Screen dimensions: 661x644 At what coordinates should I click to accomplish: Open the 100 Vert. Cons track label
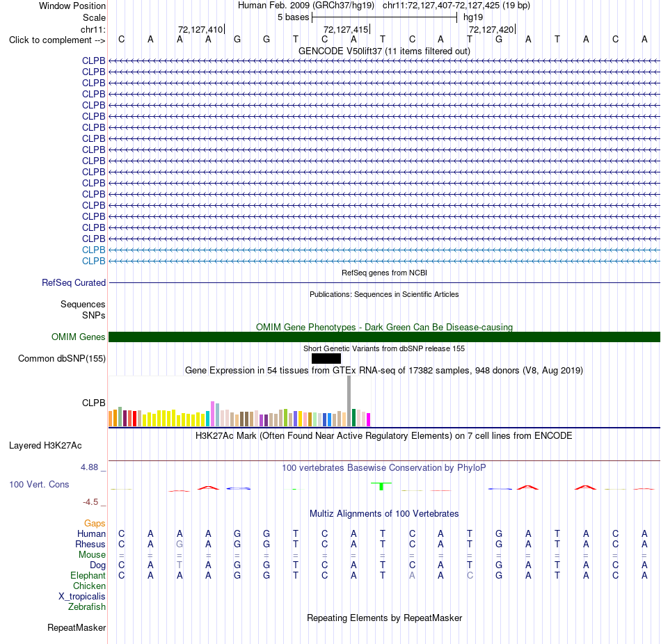click(39, 484)
